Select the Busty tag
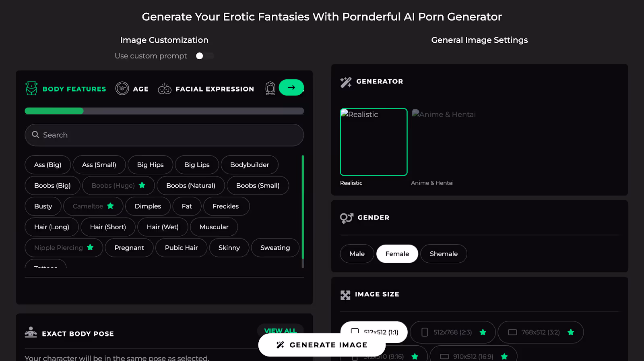Image resolution: width=644 pixels, height=361 pixels. [x=43, y=206]
